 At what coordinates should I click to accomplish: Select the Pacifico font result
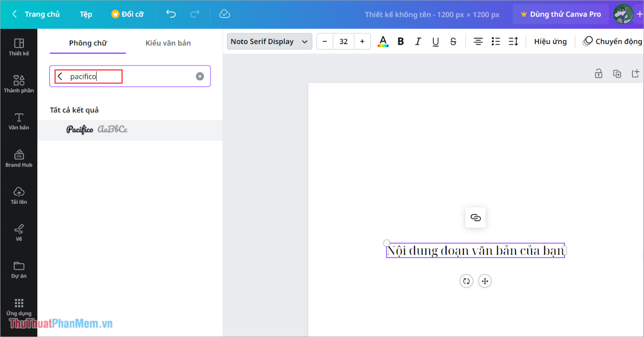pos(97,130)
